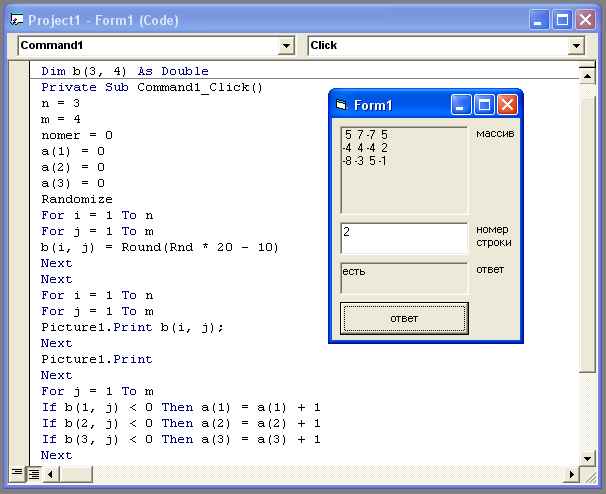
Task: Click the 'Randomize' code line
Action: [x=77, y=199]
